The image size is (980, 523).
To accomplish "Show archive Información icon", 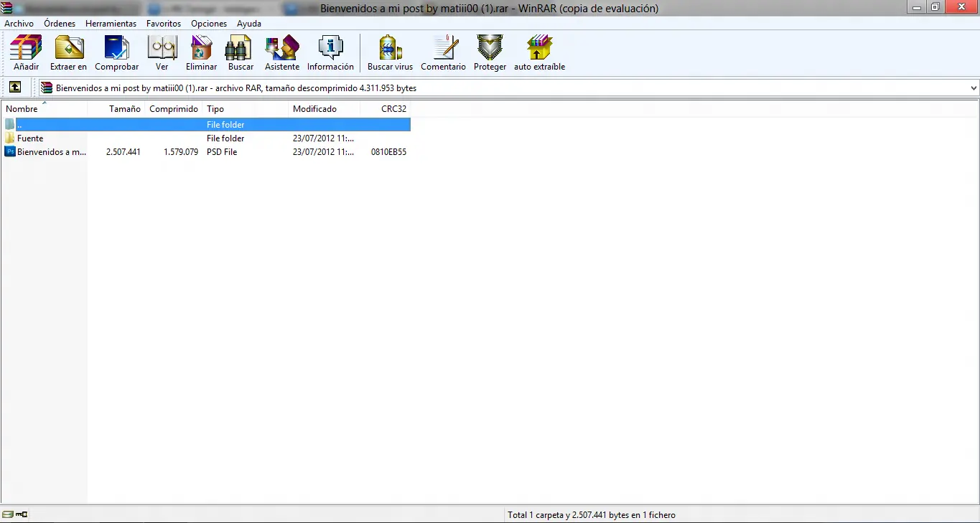I will 330,48.
